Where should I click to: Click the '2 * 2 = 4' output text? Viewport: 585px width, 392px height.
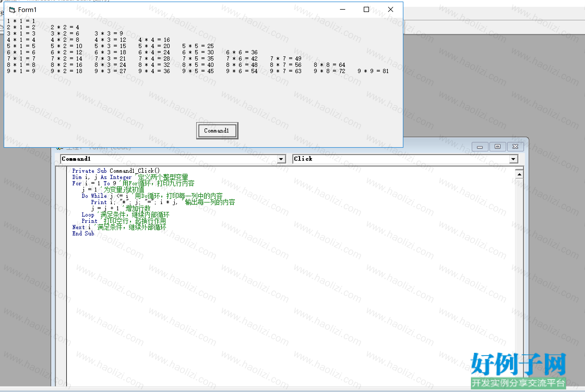tap(65, 27)
